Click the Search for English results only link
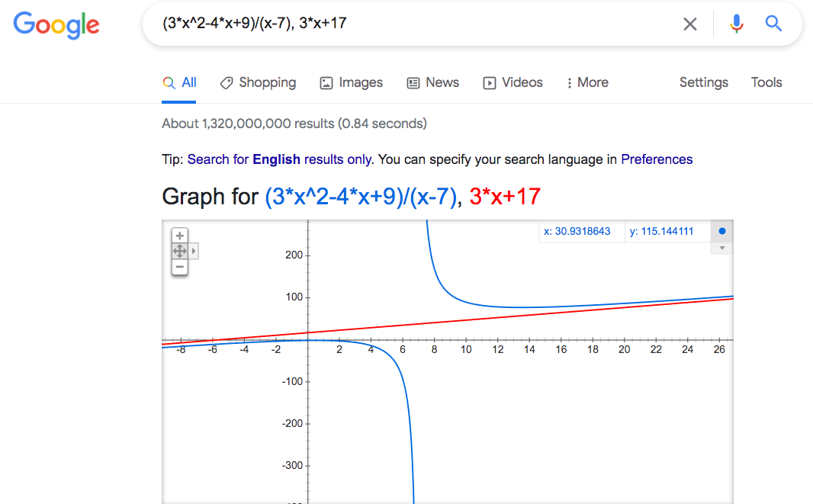This screenshot has height=504, width=813. [279, 159]
